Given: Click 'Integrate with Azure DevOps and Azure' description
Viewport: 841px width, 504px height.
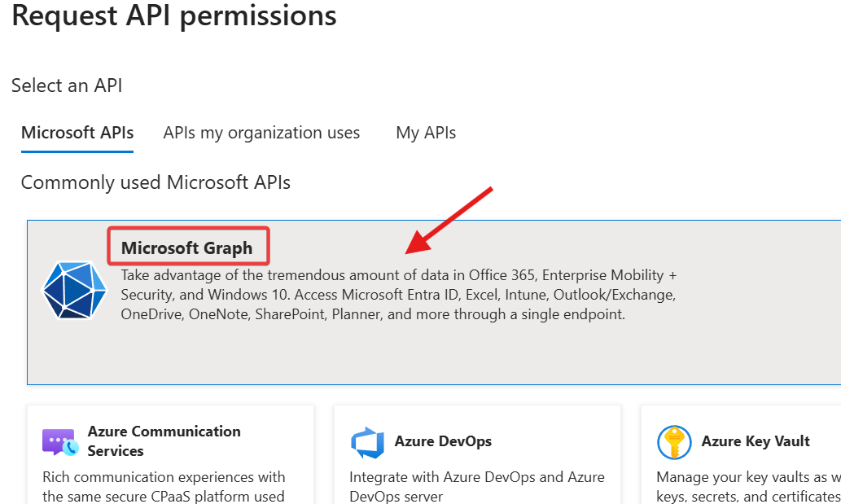Looking at the screenshot, I should (477, 486).
